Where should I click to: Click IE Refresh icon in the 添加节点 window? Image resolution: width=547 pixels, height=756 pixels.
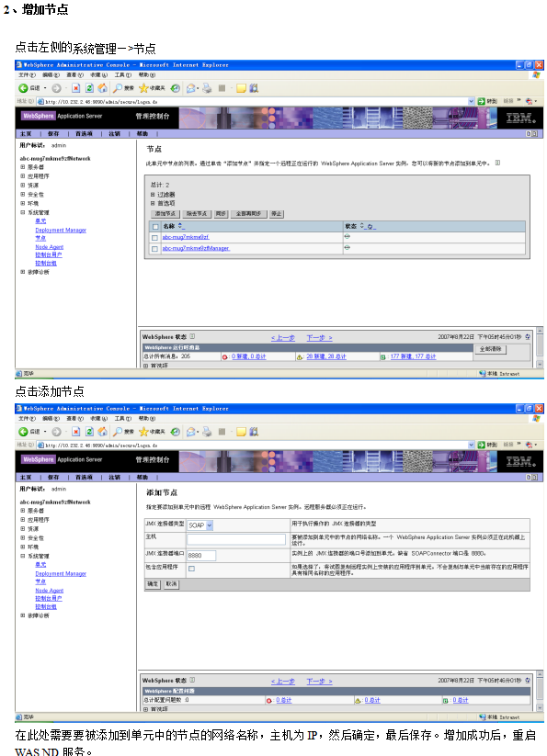(89, 432)
